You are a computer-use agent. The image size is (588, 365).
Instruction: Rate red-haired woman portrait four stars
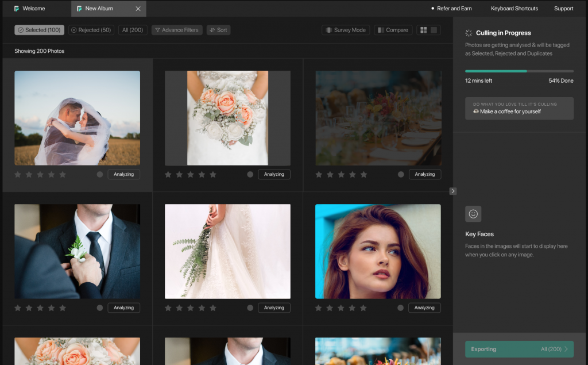coord(352,308)
